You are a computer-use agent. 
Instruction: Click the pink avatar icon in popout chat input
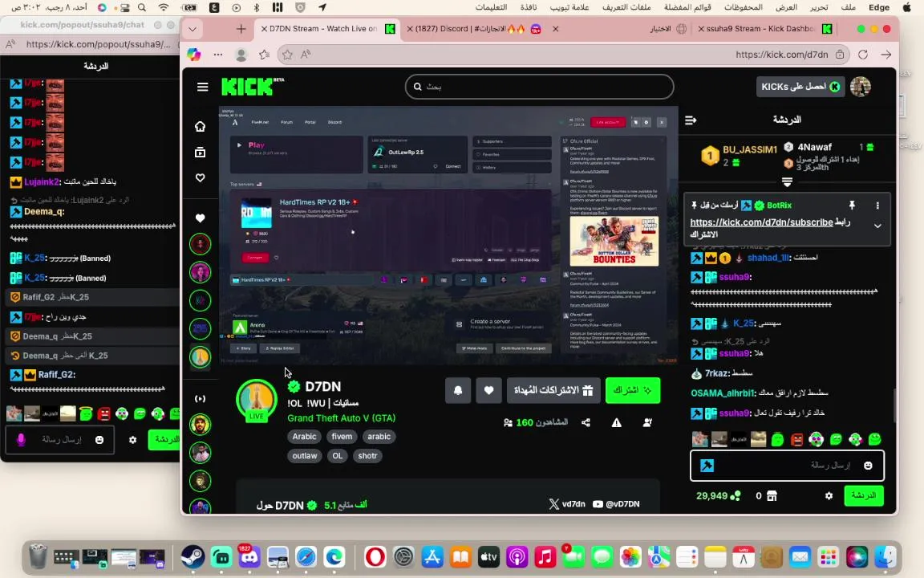tap(21, 440)
